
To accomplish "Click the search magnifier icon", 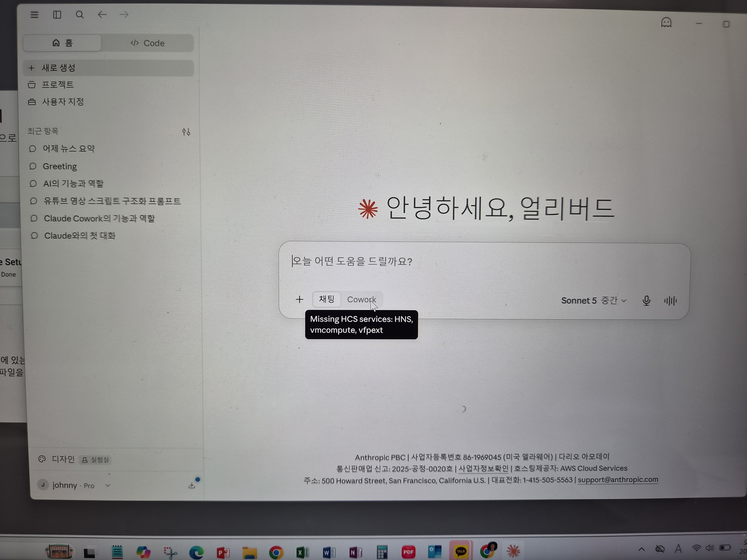I will [x=80, y=15].
